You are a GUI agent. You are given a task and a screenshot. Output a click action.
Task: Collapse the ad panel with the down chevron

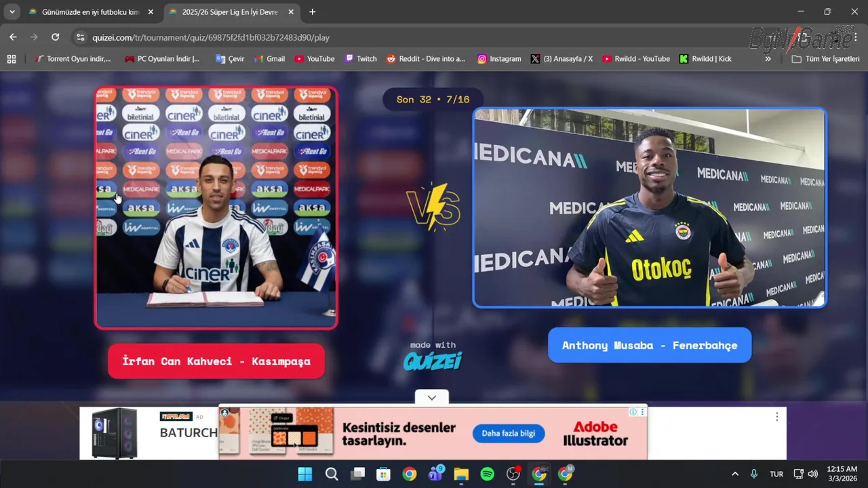click(432, 398)
